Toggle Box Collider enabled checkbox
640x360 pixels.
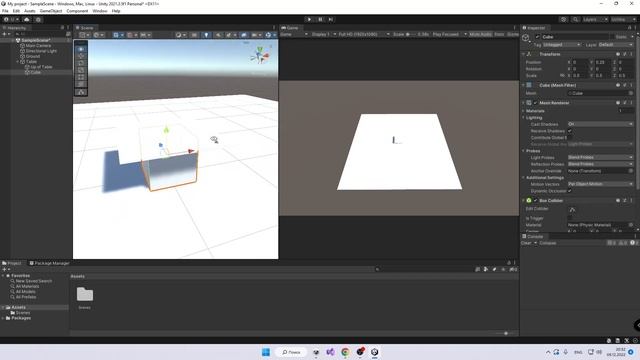536,200
